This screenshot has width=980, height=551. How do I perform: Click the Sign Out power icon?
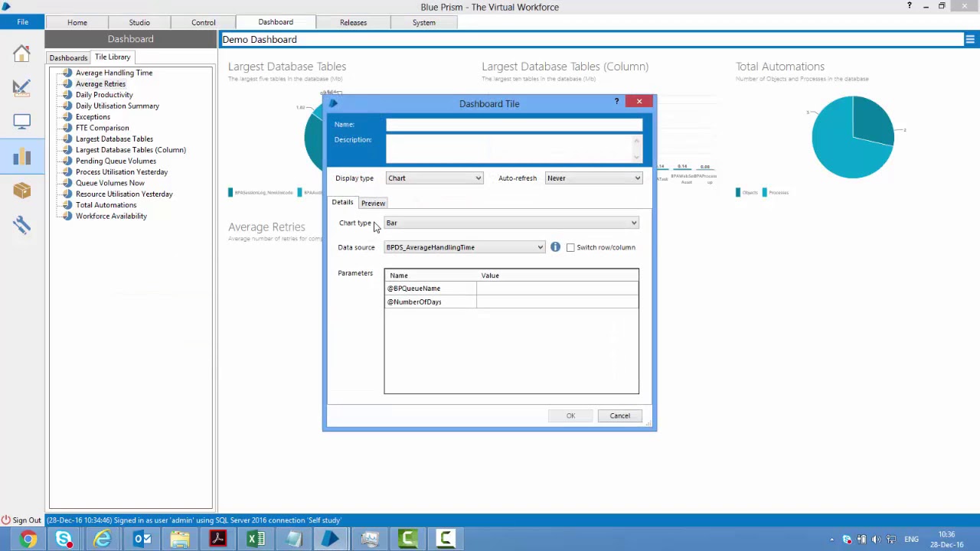[6, 520]
